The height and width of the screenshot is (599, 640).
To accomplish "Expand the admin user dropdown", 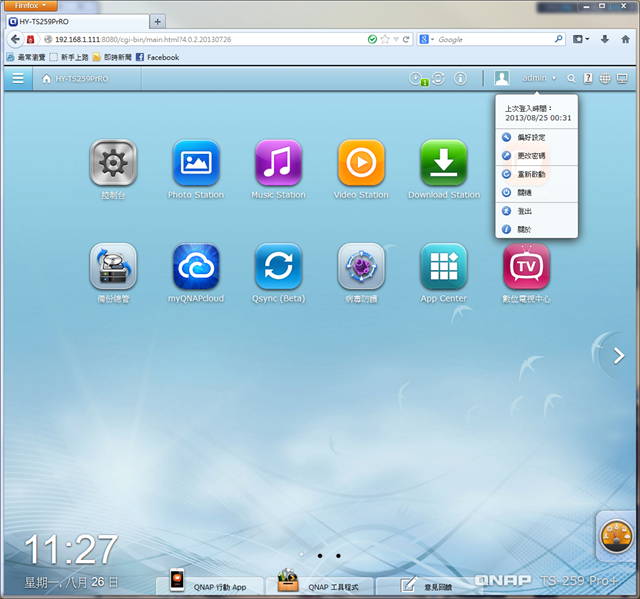I will pos(539,78).
